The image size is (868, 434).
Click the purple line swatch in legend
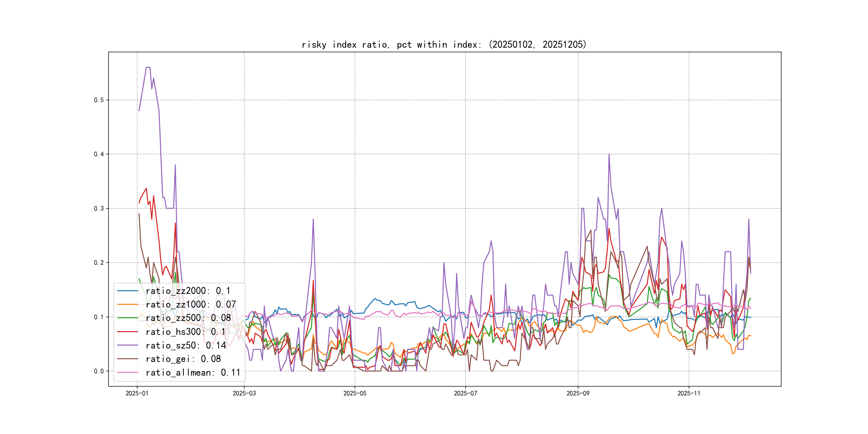[128, 345]
